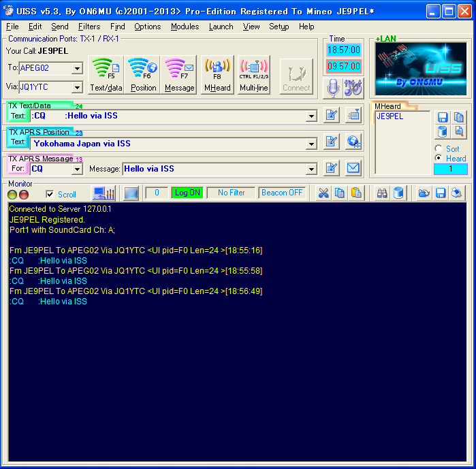
Task: Send Text/data with the F5 button
Action: 106,75
